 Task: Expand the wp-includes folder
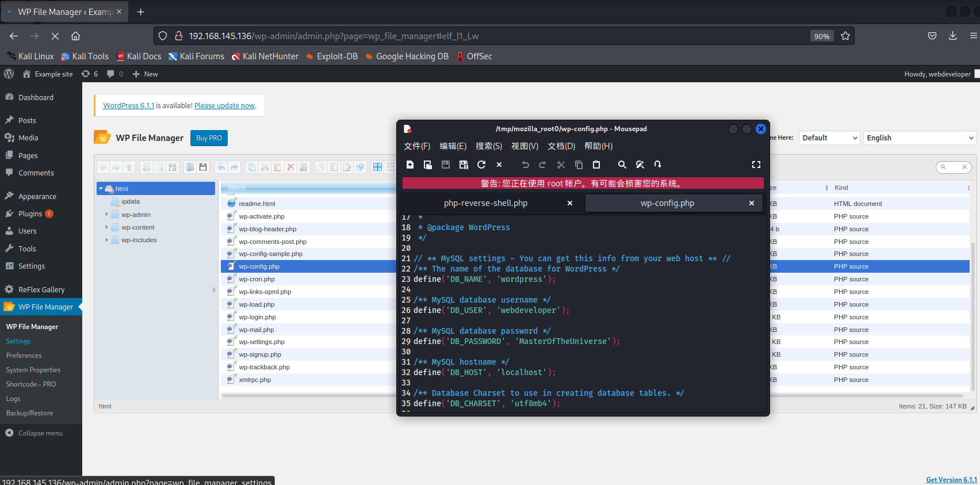click(106, 240)
